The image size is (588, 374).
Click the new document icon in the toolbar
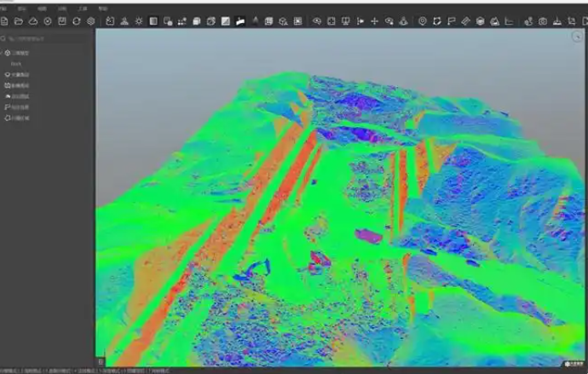pos(4,21)
